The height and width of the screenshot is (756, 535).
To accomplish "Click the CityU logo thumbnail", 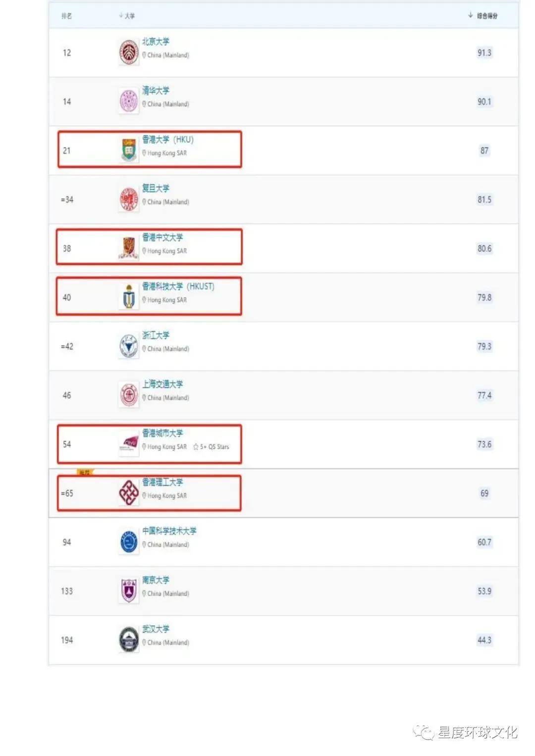I will [x=129, y=444].
